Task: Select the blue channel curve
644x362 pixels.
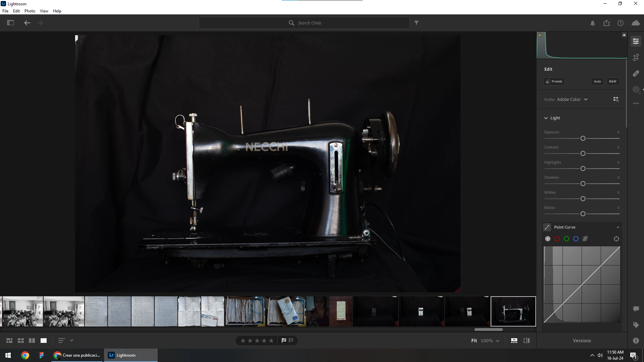Action: coord(576,239)
